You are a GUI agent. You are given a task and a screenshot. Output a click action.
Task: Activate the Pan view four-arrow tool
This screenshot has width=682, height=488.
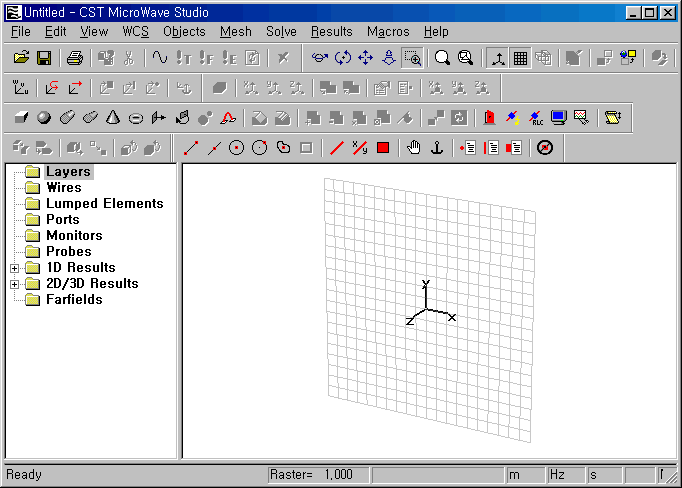[x=365, y=58]
